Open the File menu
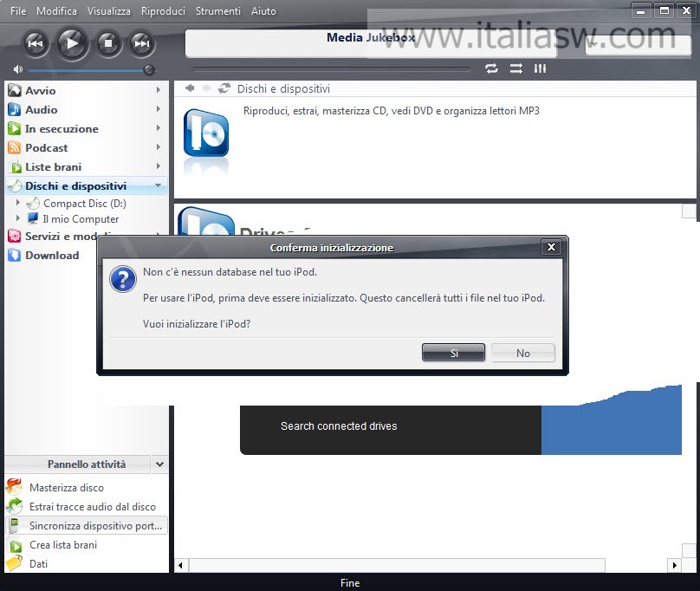The height and width of the screenshot is (591, 700). click(18, 11)
